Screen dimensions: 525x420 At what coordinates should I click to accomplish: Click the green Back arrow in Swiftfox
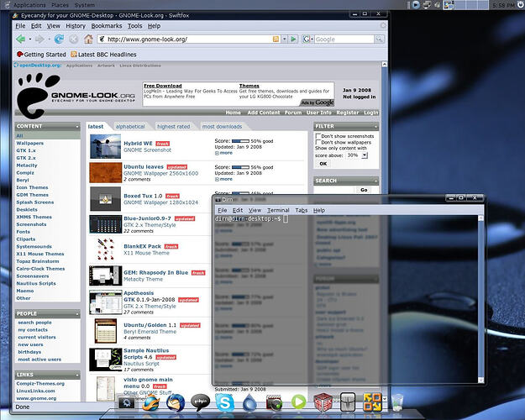coord(21,39)
